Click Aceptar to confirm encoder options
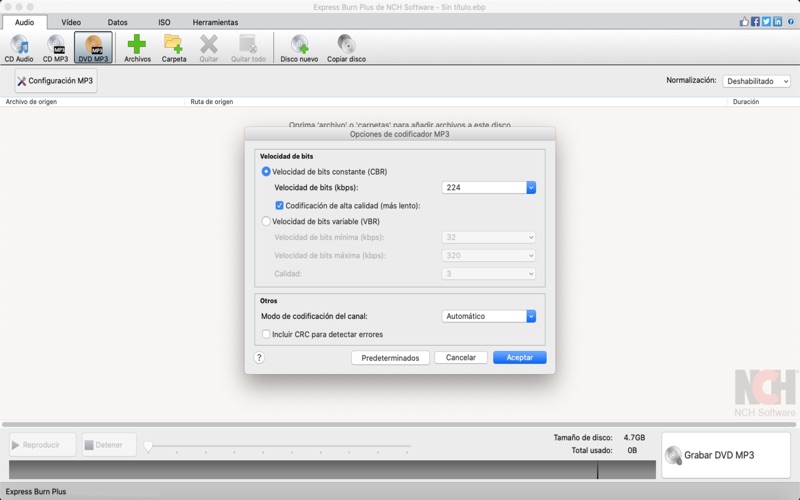This screenshot has height=500, width=800. pyautogui.click(x=519, y=358)
